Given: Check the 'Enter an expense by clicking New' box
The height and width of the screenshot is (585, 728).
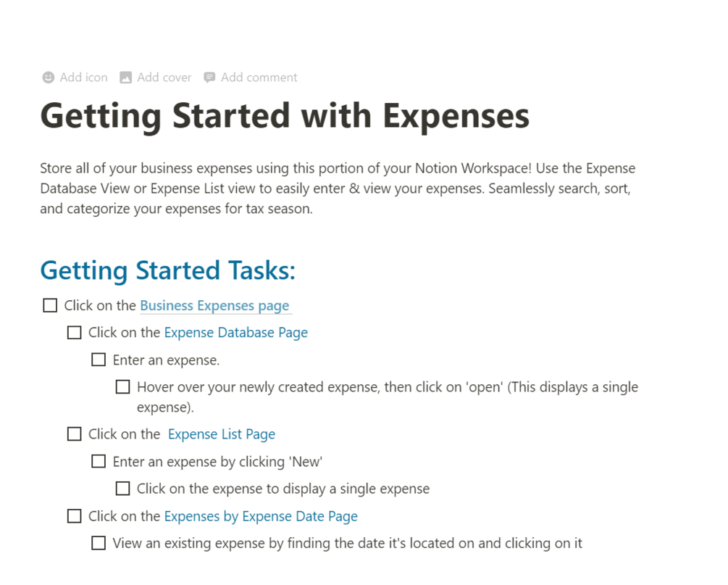Looking at the screenshot, I should [x=99, y=461].
